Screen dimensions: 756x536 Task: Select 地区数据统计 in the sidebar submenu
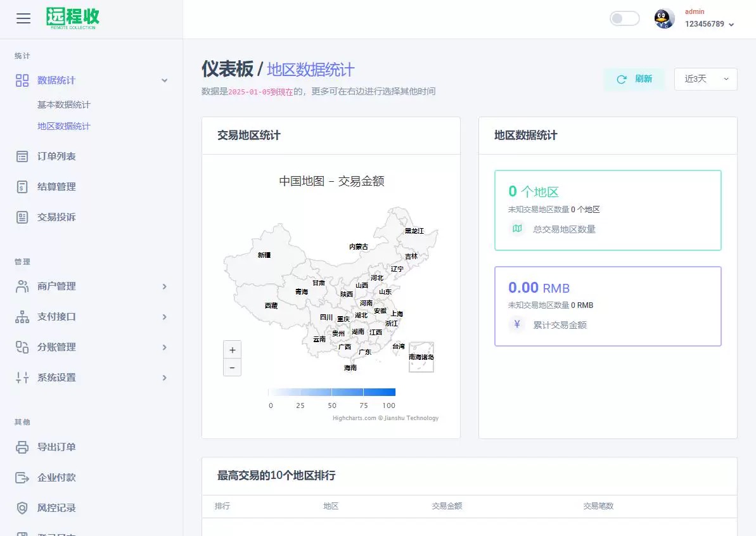pos(63,126)
